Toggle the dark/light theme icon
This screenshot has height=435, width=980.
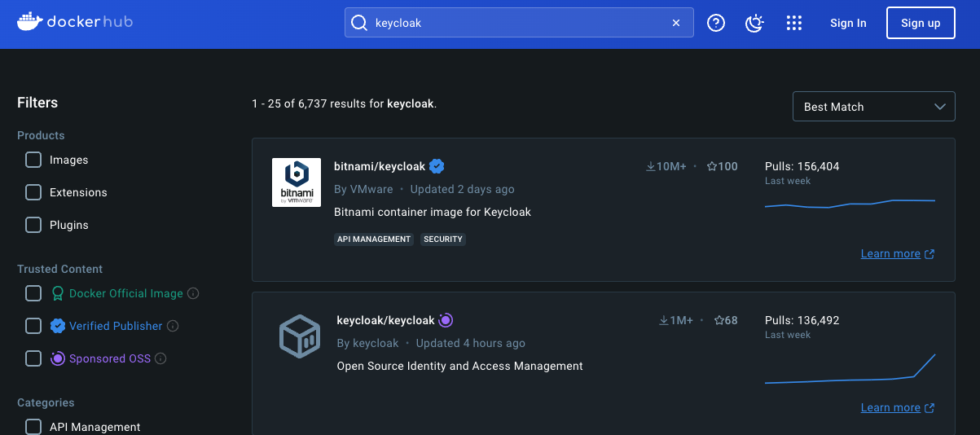(x=755, y=23)
